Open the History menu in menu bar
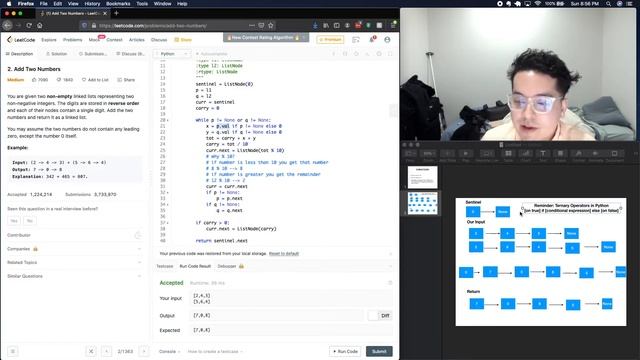The height and width of the screenshot is (360, 640). tap(92, 4)
